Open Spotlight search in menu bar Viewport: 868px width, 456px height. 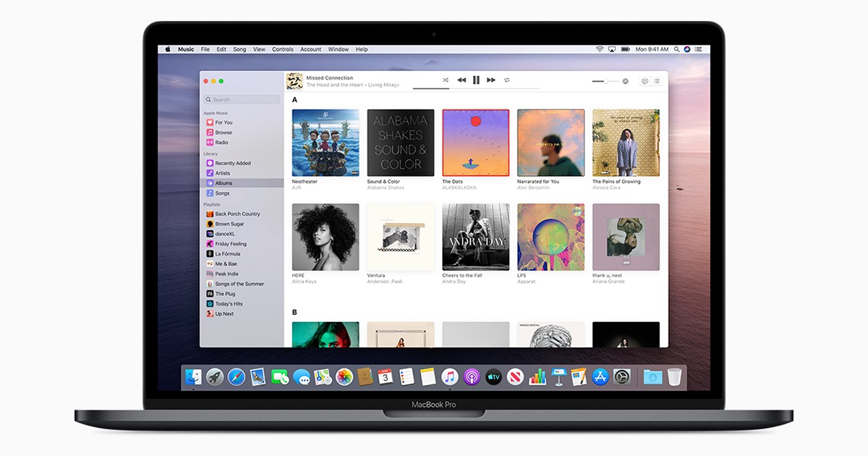(x=676, y=49)
